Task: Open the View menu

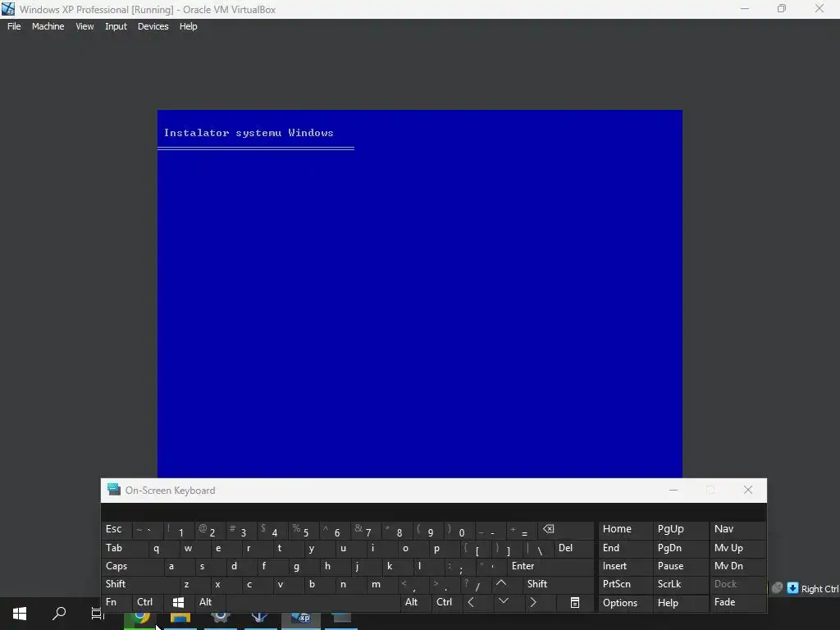Action: click(84, 26)
